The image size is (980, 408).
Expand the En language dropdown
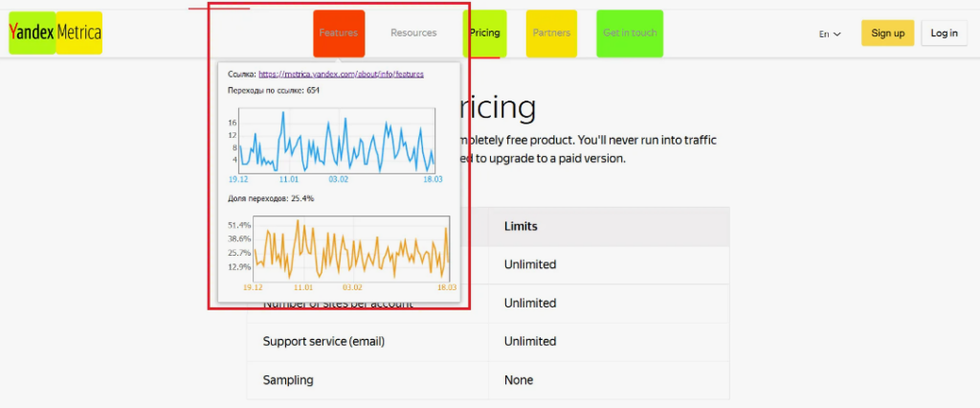[830, 34]
